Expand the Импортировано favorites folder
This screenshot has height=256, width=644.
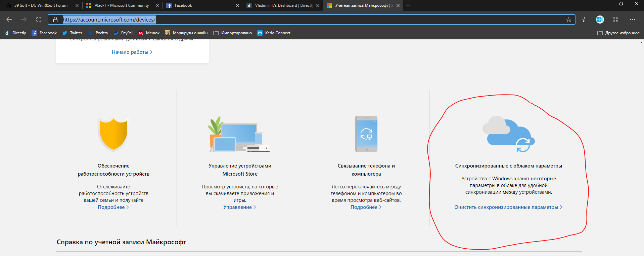click(x=232, y=33)
